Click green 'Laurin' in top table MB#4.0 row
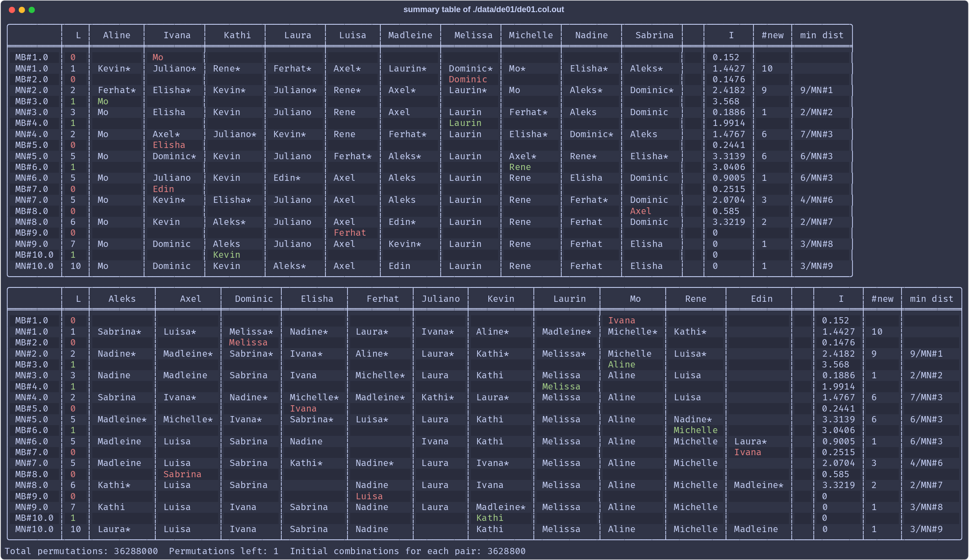 (465, 123)
